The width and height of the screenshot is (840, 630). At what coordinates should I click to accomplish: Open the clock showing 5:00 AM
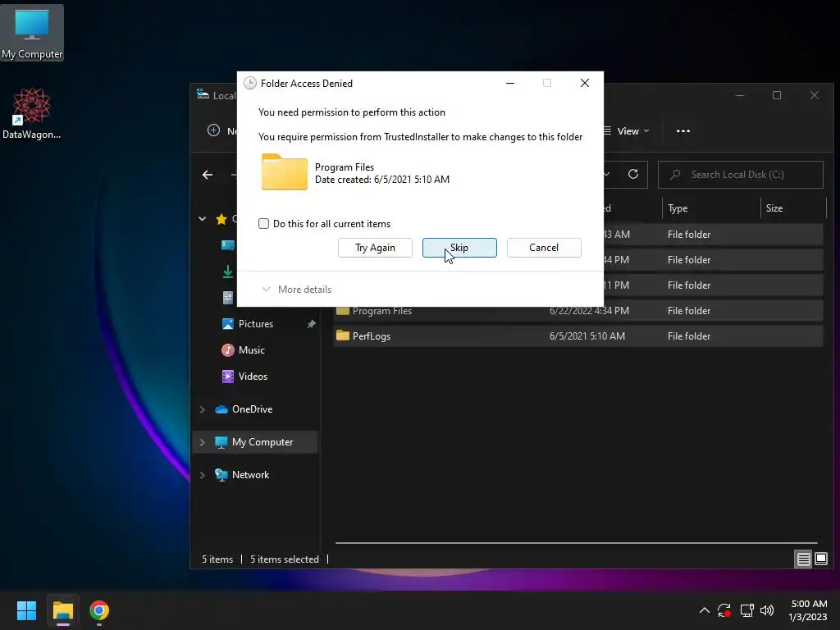(808, 610)
